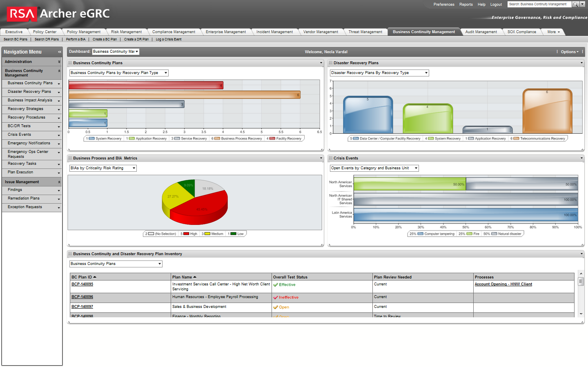Collapse the Navigation Menu panel

click(x=60, y=52)
